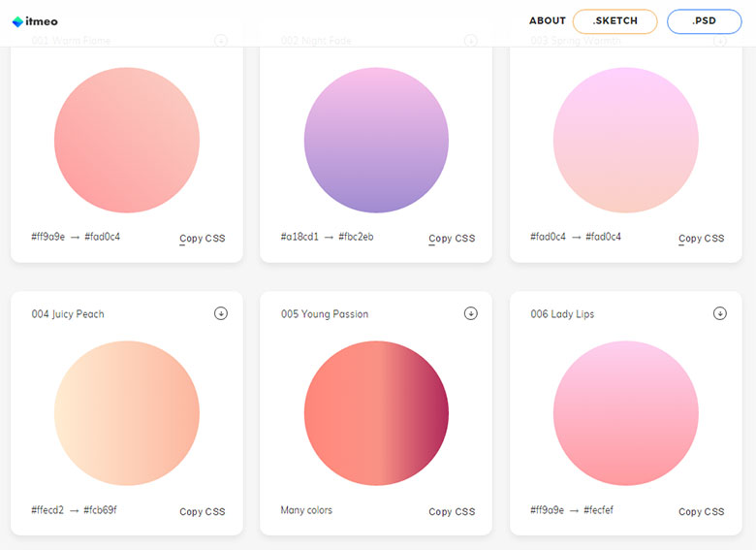The height and width of the screenshot is (550, 756).
Task: Copy the #ffecd2 color code
Action: click(47, 510)
